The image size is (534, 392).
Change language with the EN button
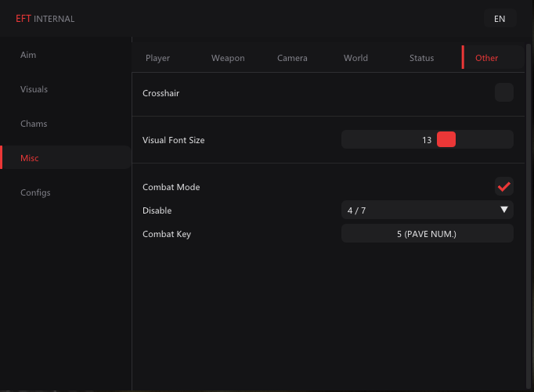(500, 19)
